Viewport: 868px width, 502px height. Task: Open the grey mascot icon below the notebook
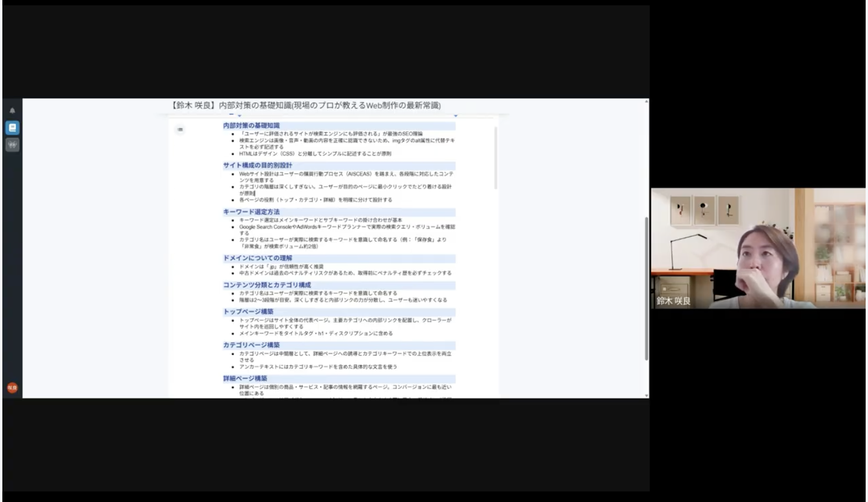(x=12, y=145)
